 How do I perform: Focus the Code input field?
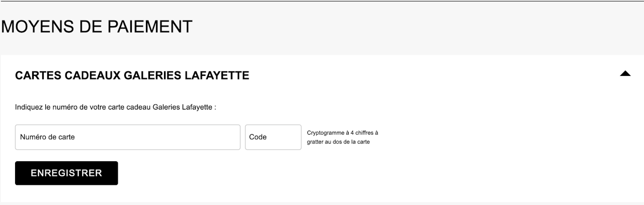pos(273,137)
